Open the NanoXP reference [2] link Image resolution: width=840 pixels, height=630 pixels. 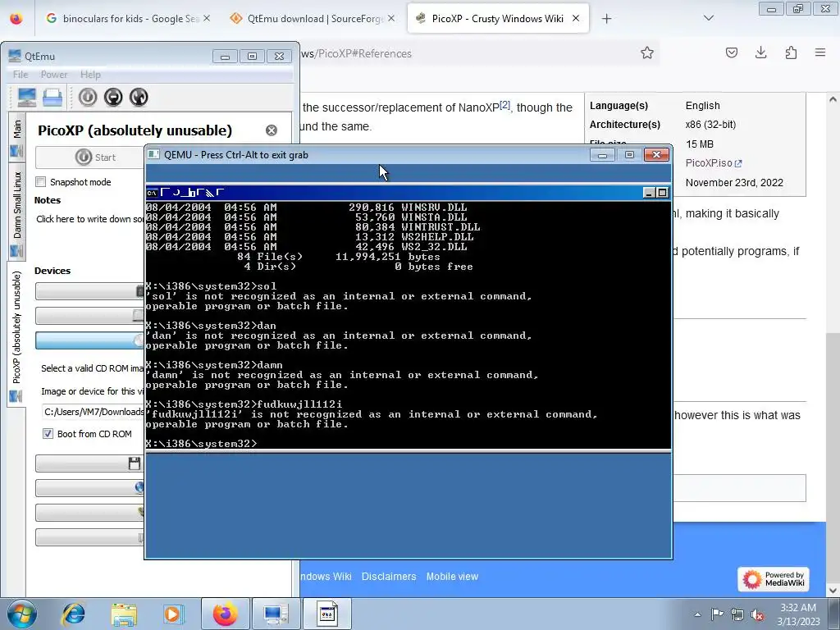505,105
